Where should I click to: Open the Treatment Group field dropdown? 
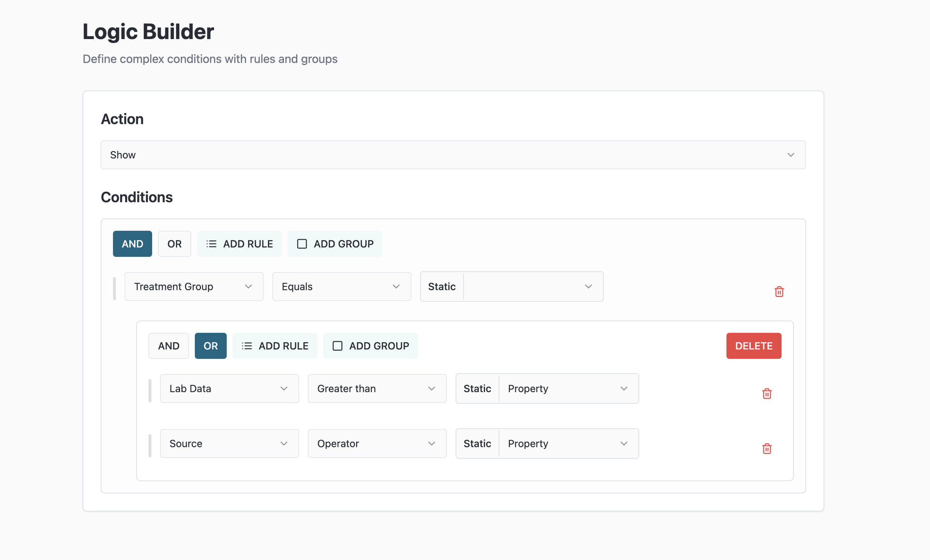[x=193, y=286]
